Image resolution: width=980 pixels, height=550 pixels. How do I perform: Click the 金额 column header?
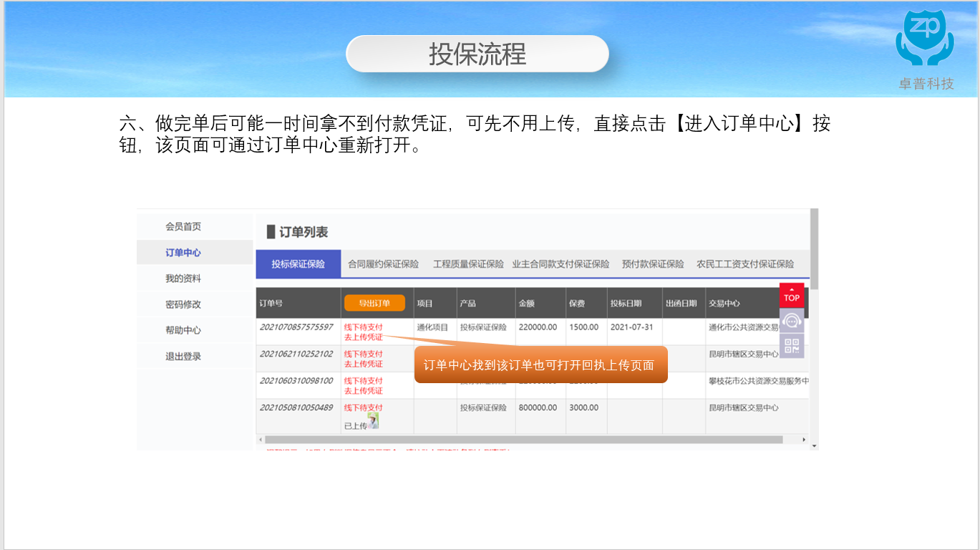[526, 304]
